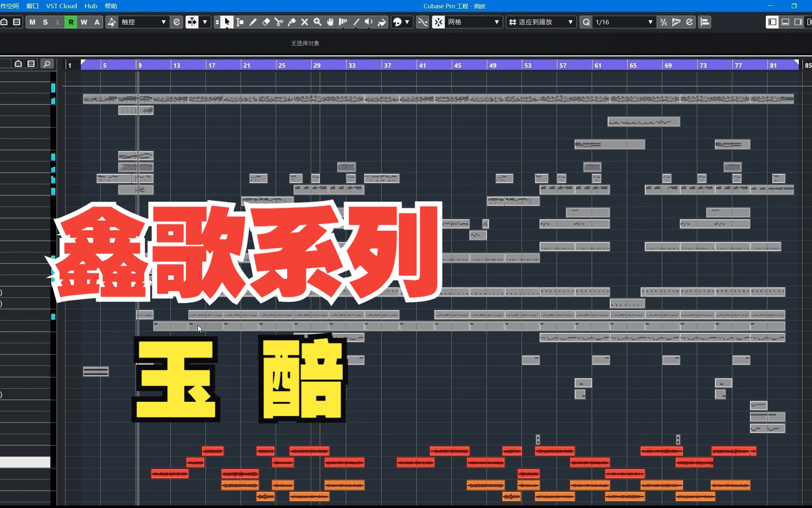Click the Mute all M button
The image size is (812, 508).
[32, 22]
